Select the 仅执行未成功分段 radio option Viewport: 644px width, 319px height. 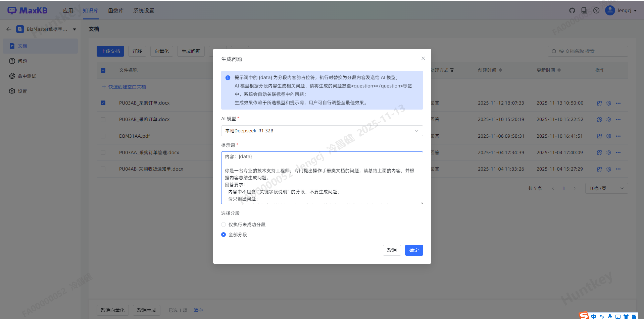point(224,225)
